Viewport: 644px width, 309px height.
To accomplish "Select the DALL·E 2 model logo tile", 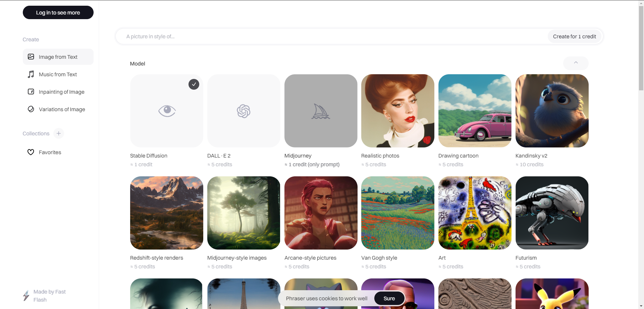I will (x=244, y=111).
